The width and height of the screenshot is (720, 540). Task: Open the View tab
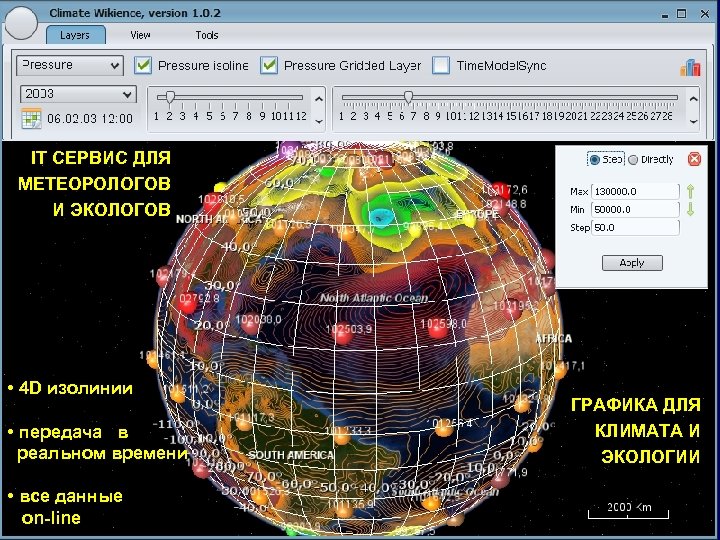pos(140,35)
